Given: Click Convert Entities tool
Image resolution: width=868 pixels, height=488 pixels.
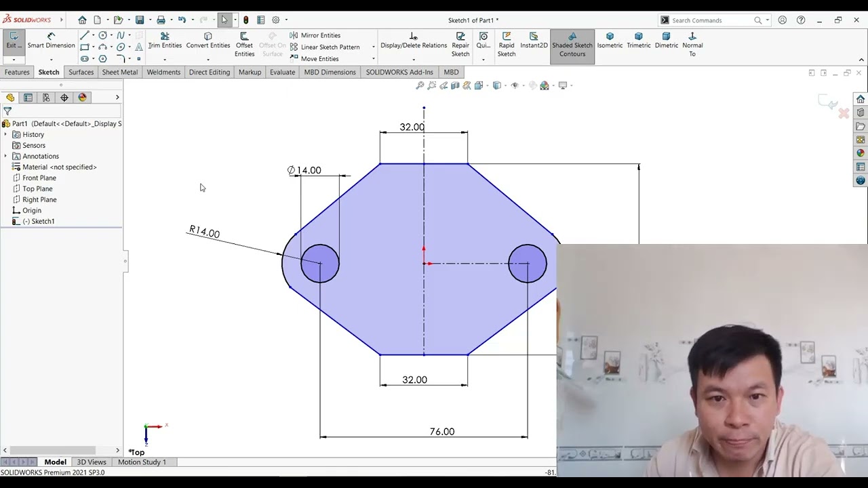Looking at the screenshot, I should (x=208, y=41).
